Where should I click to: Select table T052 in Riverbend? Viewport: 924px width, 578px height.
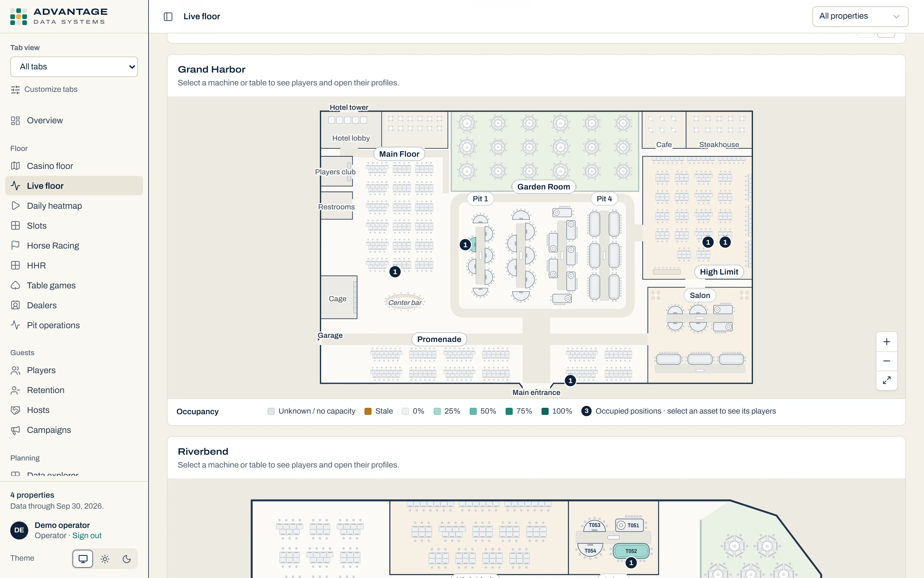point(631,551)
